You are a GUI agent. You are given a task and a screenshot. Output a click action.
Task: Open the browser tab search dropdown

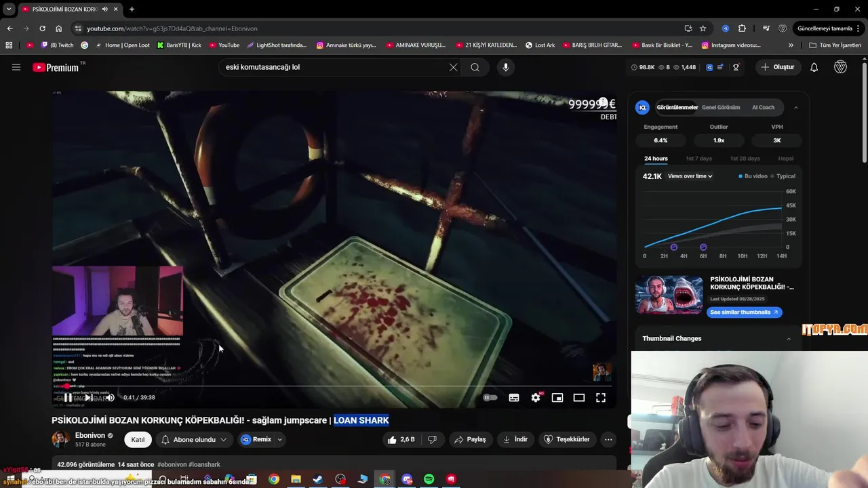9,9
